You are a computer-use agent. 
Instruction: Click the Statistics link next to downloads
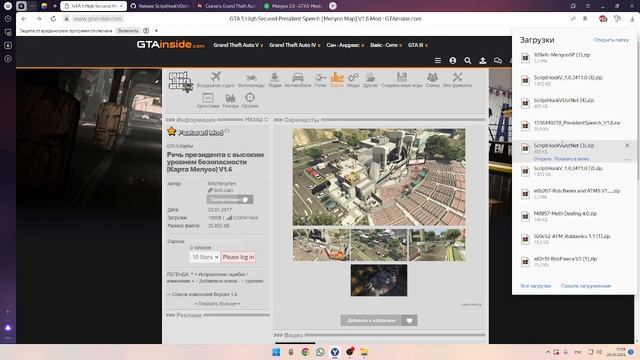click(x=242, y=218)
